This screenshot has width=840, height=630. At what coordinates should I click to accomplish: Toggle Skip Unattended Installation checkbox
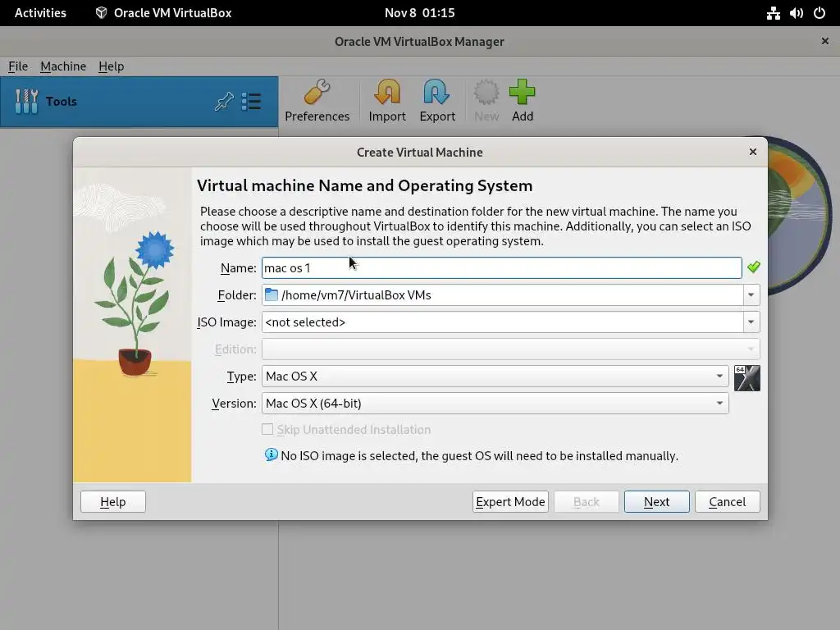[267, 429]
